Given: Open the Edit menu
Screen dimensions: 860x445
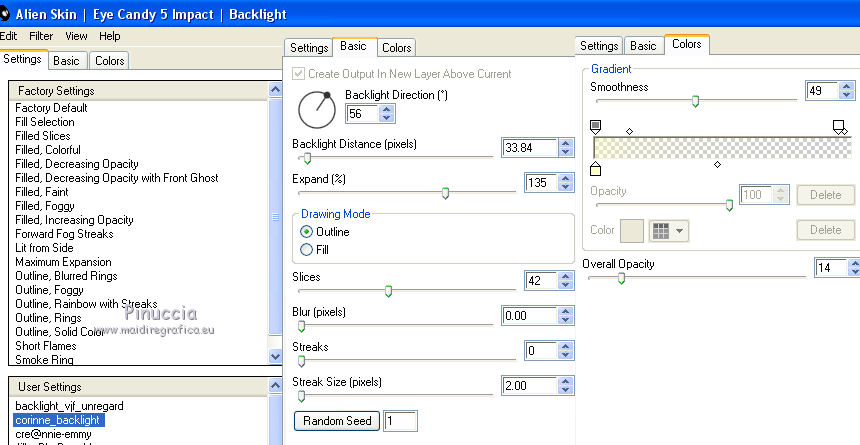Looking at the screenshot, I should [8, 36].
